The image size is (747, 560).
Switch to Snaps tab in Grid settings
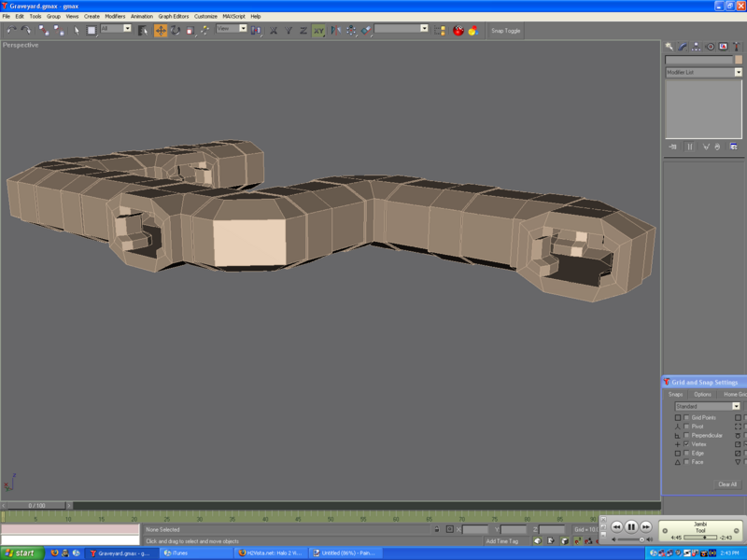[675, 394]
